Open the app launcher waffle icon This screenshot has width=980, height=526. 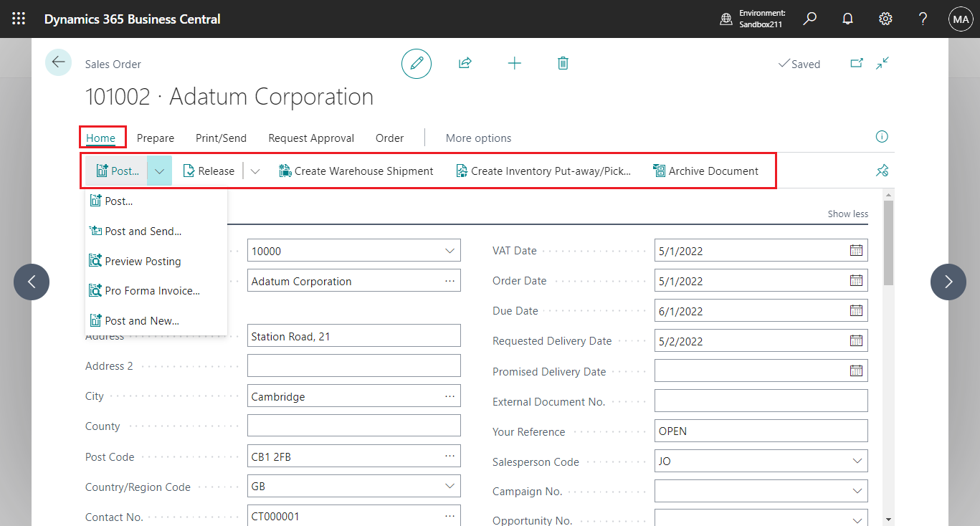(x=19, y=19)
